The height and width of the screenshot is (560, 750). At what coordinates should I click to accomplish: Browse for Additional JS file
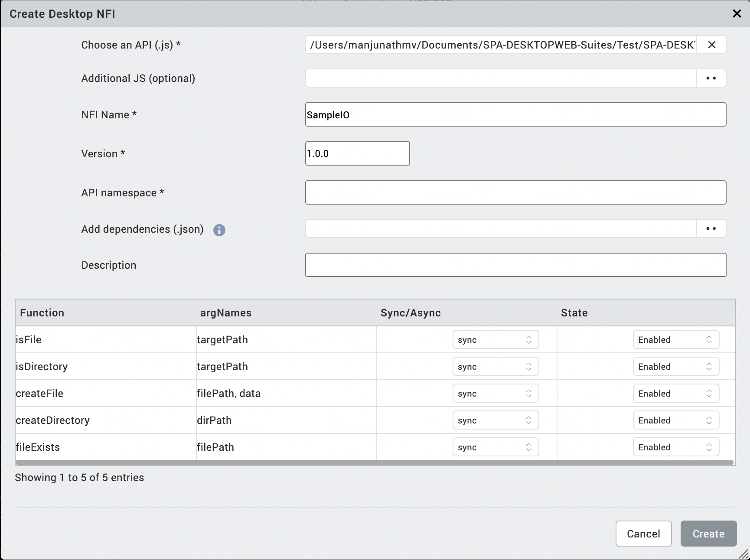point(711,78)
